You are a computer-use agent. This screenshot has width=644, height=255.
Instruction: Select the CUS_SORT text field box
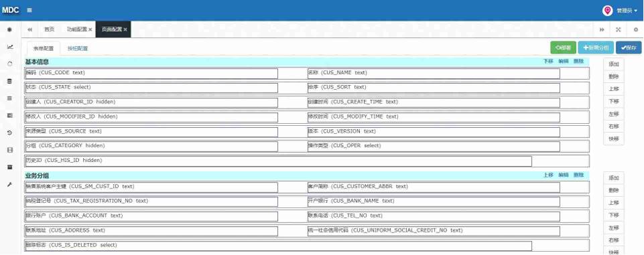[434, 88]
